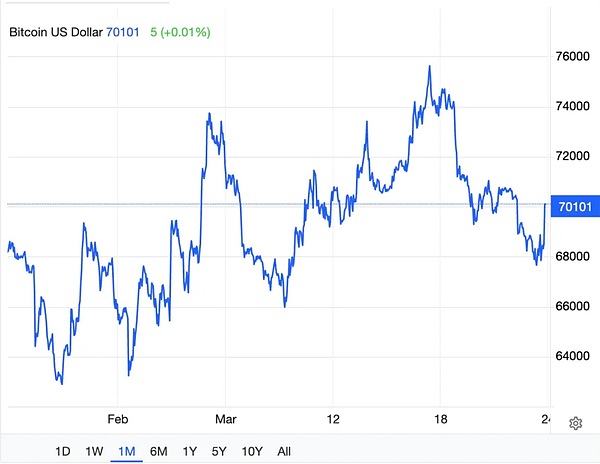Click the 18 date marker on x-axis
This screenshot has width=600, height=464.
pyautogui.click(x=441, y=419)
